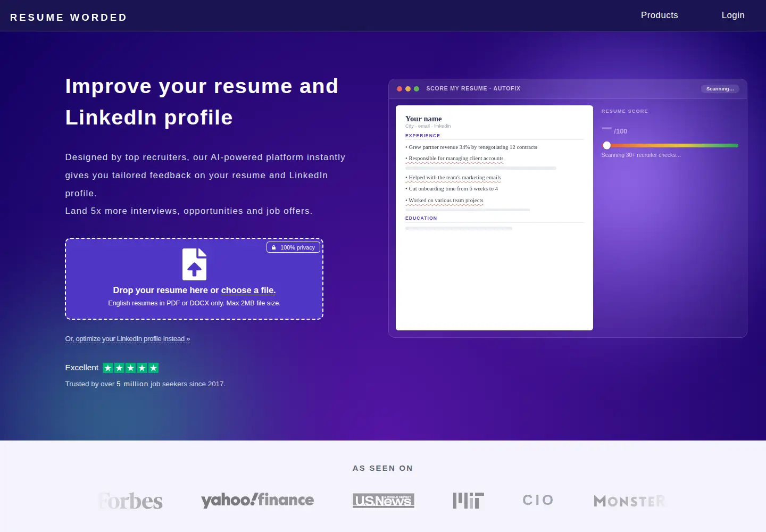Go to the Login page
Screen dimensions: 766x532
coord(732,15)
